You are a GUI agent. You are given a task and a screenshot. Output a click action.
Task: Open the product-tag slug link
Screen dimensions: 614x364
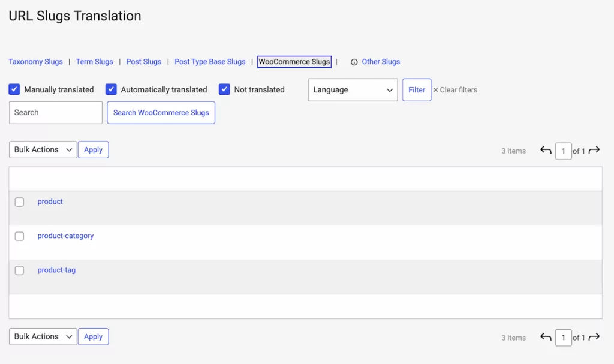coord(56,270)
